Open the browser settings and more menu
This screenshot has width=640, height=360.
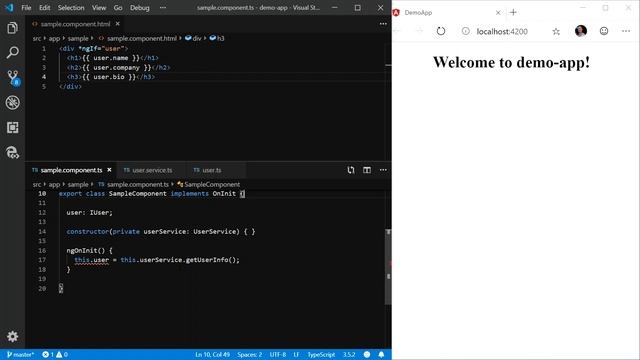[626, 31]
